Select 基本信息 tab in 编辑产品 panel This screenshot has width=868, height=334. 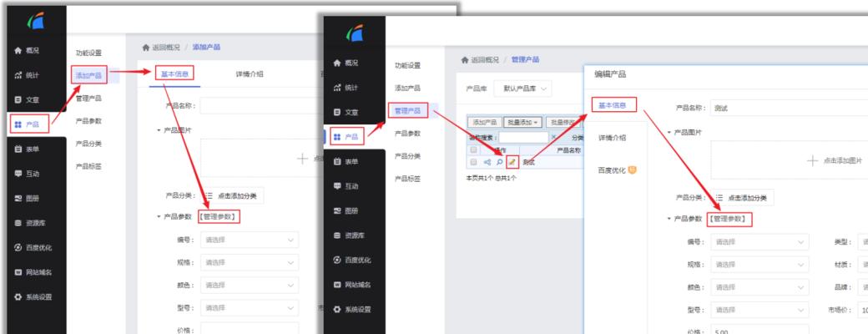pos(613,105)
